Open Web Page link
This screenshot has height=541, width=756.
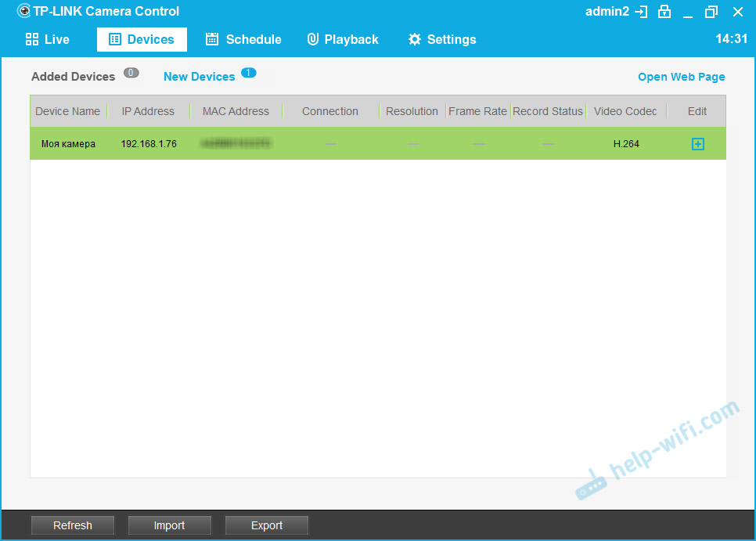point(681,77)
